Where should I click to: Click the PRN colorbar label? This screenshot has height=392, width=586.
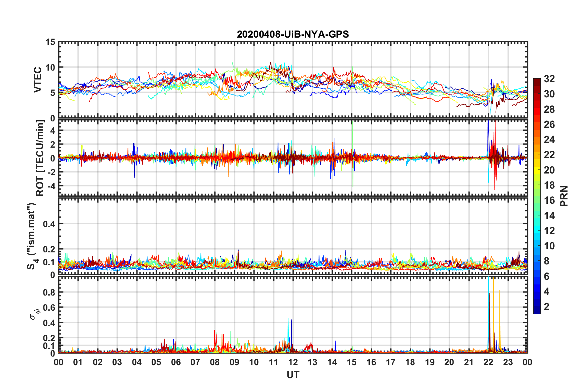tap(564, 196)
